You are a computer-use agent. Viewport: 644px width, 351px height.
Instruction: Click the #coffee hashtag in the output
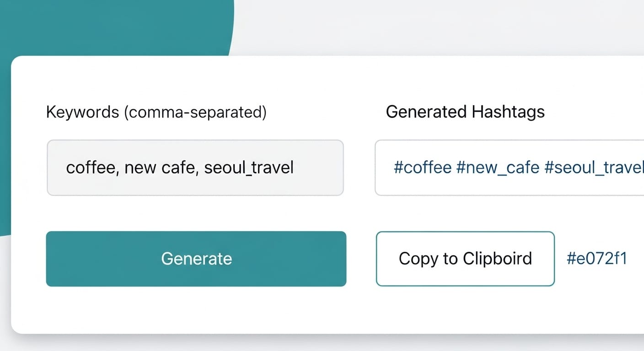coord(423,168)
